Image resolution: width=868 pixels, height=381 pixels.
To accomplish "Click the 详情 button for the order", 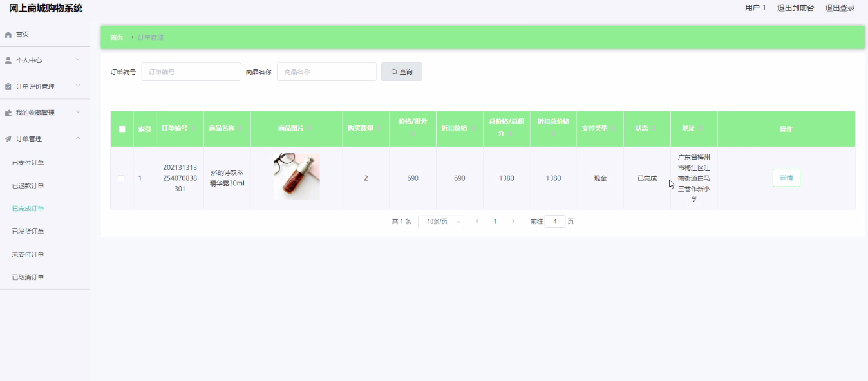I will 786,178.
